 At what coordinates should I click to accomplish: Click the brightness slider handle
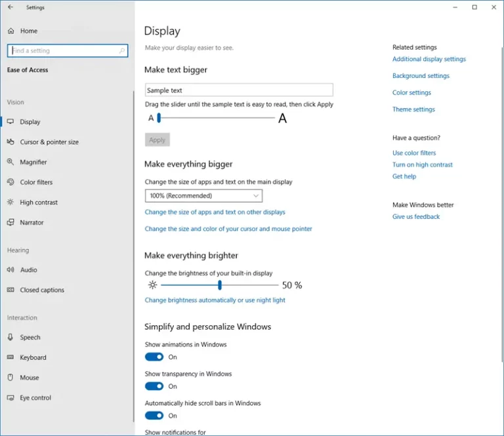[x=220, y=285]
